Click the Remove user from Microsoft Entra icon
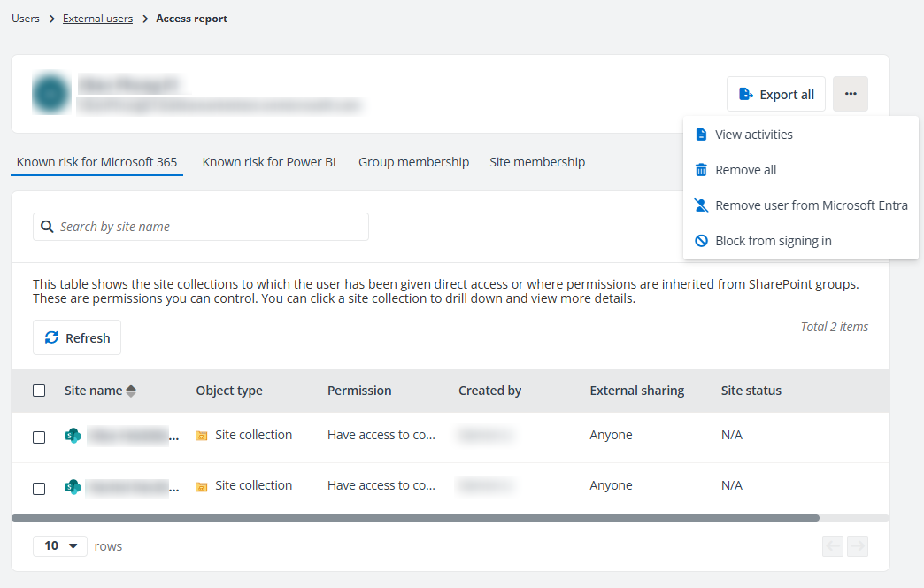This screenshot has height=588, width=924. coord(699,205)
